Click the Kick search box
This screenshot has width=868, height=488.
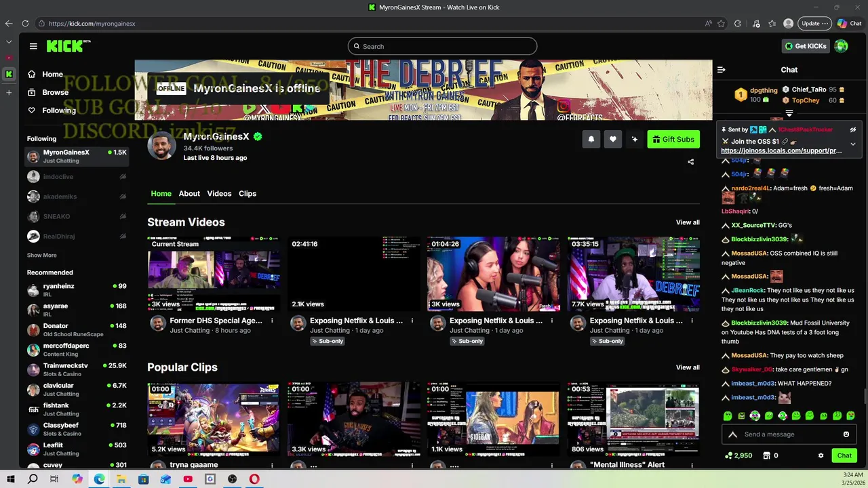coord(442,46)
